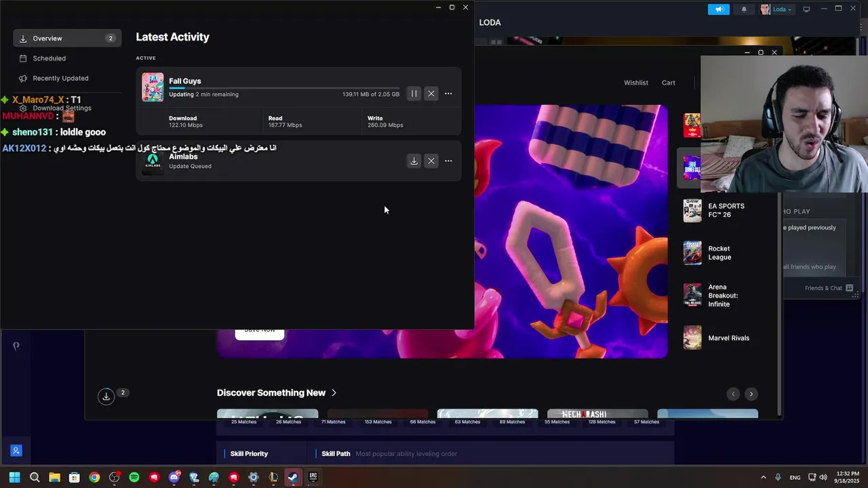
Task: Open Settings gear from taskbar
Action: click(x=254, y=477)
